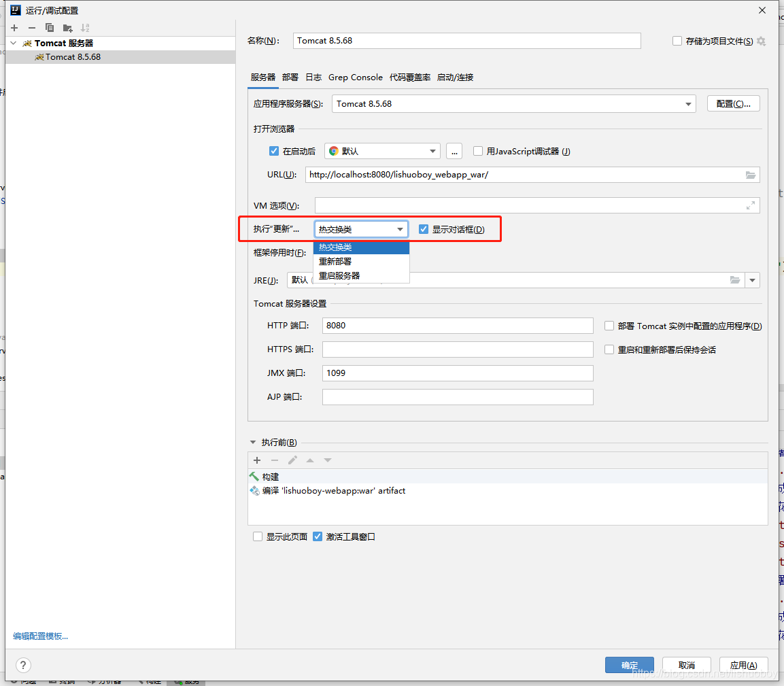Image resolution: width=784 pixels, height=686 pixels.
Task: Open the JRE dropdown arrow
Action: coord(752,280)
